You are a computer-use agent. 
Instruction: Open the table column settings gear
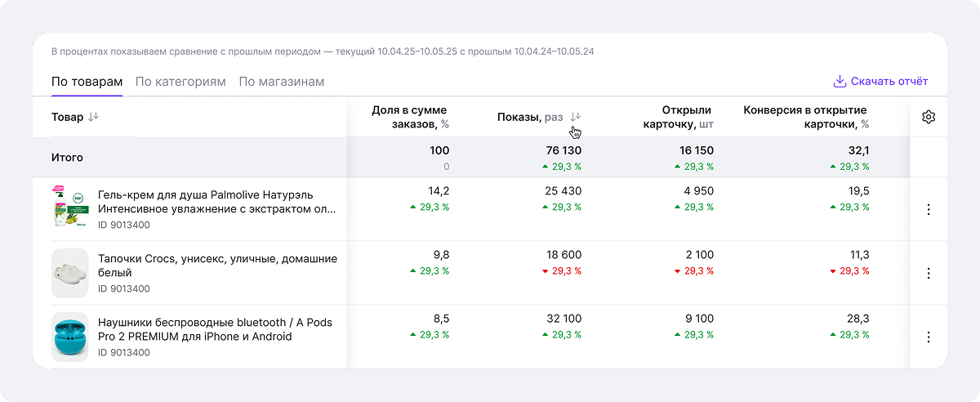(928, 117)
